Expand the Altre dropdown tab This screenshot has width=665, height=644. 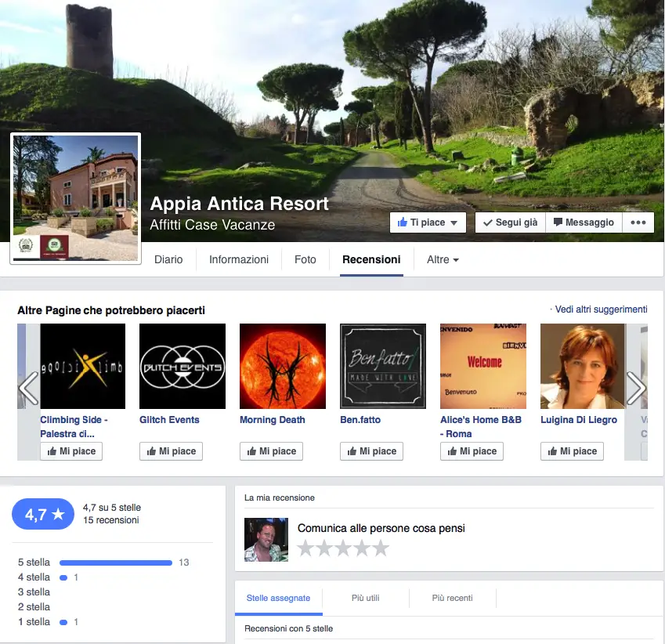443,259
